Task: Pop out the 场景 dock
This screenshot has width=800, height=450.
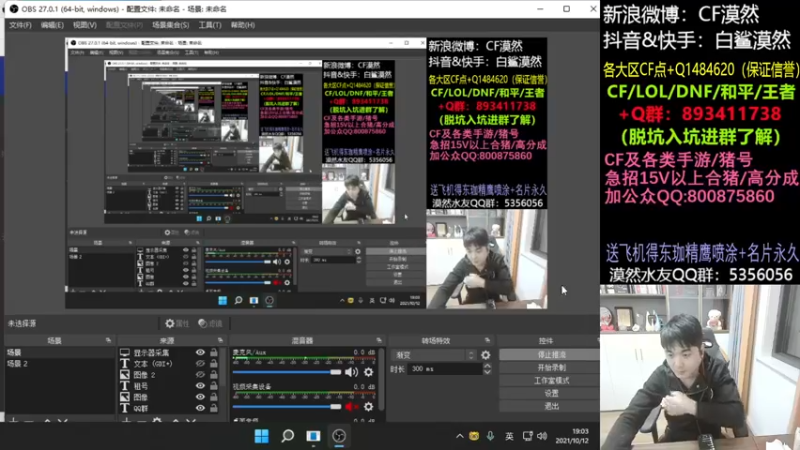Action: [x=108, y=340]
